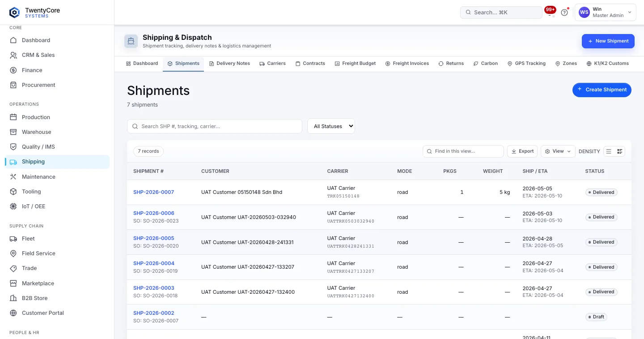
Task: Open the Returns tab
Action: tap(451, 64)
